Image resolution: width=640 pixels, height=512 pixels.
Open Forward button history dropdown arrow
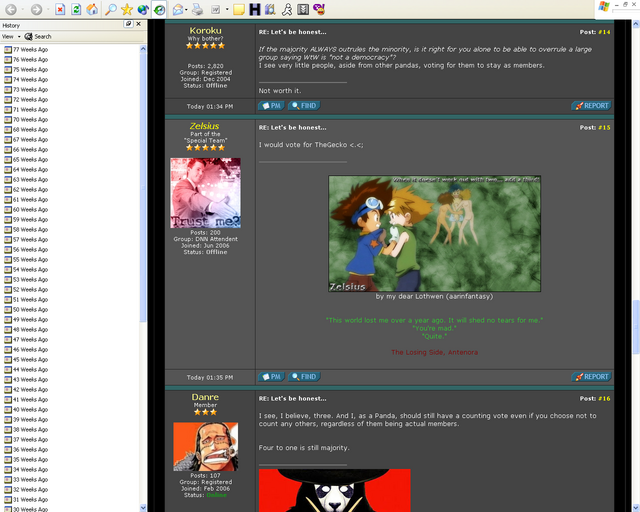tap(48, 9)
